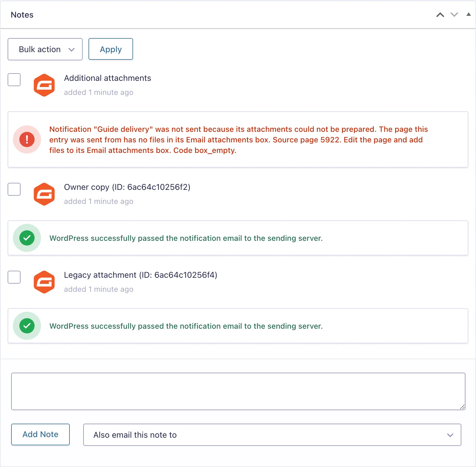This screenshot has height=467, width=476.
Task: Click the Additional attachments note title
Action: pyautogui.click(x=108, y=78)
